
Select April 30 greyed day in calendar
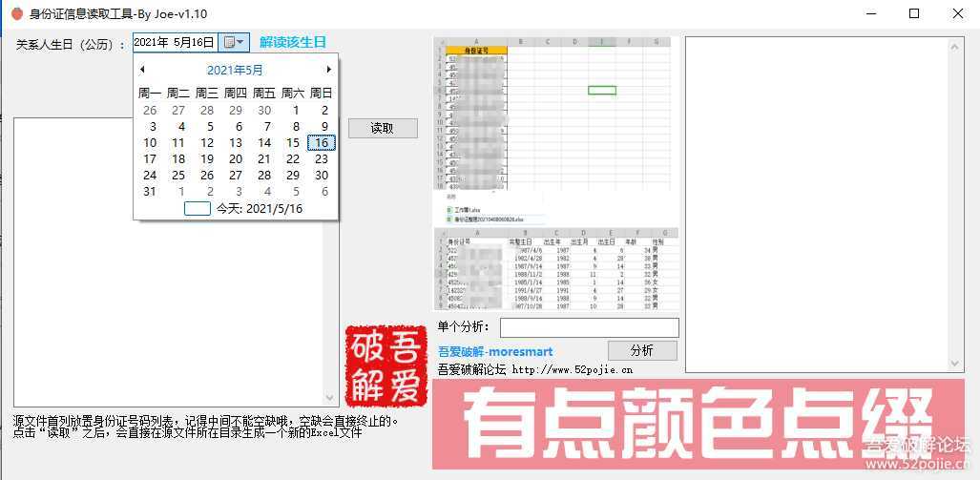click(x=264, y=110)
